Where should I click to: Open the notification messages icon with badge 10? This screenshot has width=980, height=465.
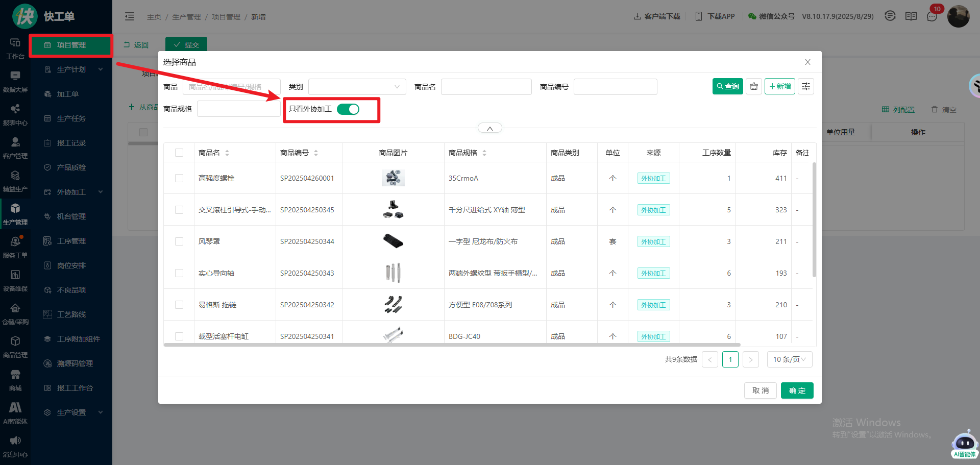pos(932,16)
